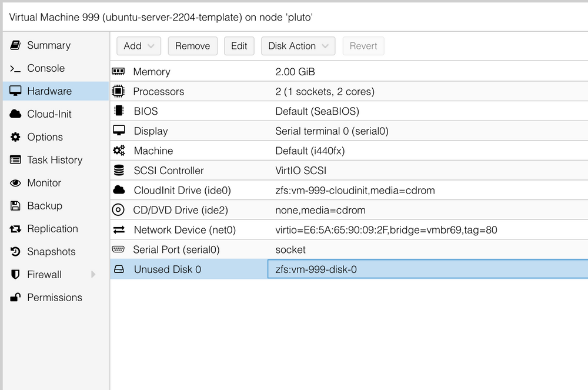
Task: Click the Remove button
Action: pos(192,46)
